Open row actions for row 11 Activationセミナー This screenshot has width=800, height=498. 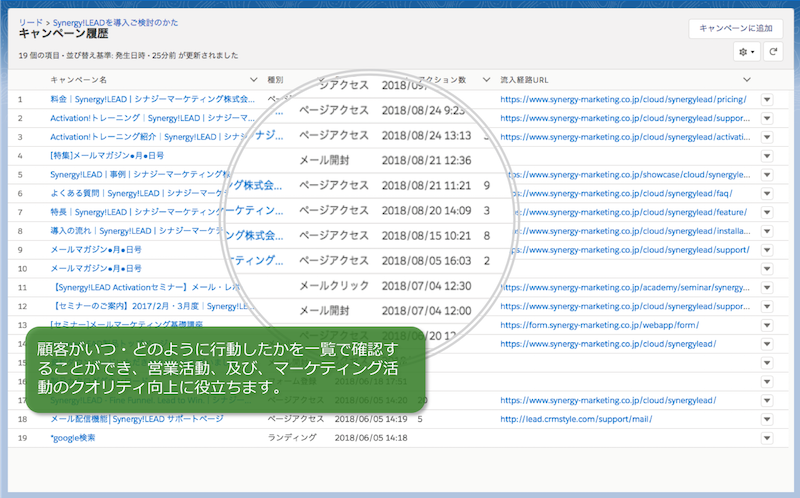[x=767, y=288]
